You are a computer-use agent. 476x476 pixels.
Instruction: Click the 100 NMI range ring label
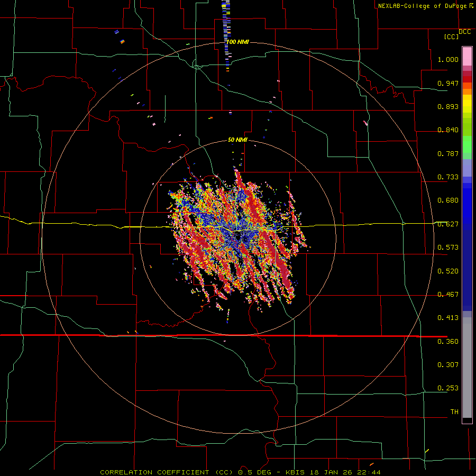tap(238, 42)
